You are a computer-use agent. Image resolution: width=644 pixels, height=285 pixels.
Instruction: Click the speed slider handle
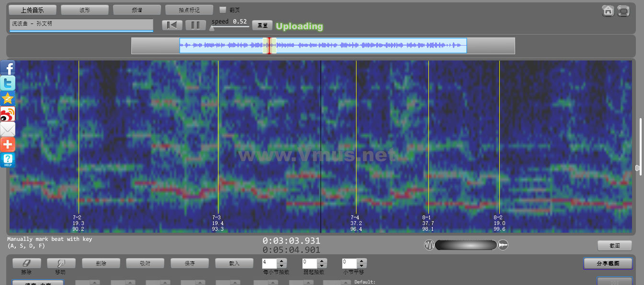coord(212,29)
